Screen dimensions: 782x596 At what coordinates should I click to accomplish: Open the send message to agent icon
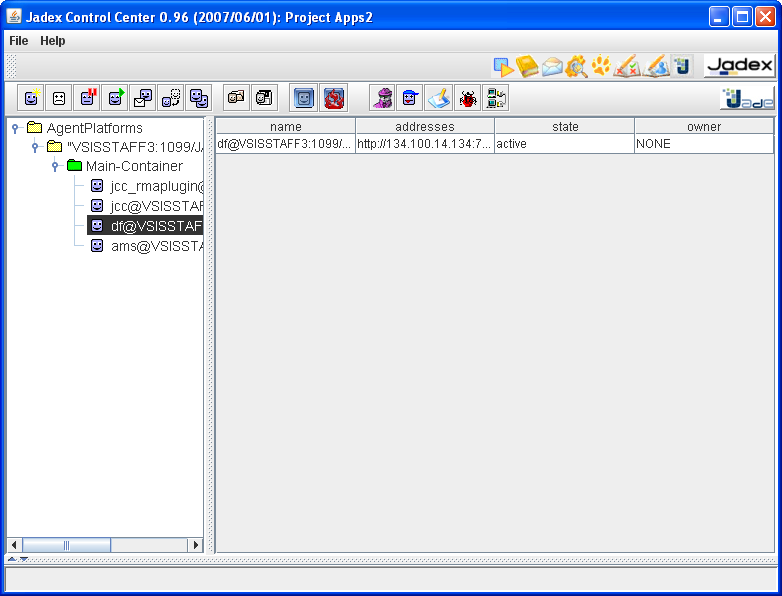coord(143,98)
